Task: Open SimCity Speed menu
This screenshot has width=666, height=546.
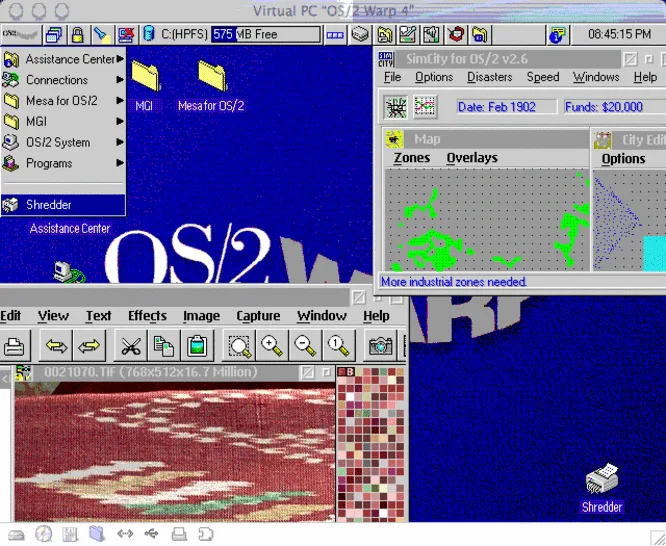Action: click(x=543, y=77)
